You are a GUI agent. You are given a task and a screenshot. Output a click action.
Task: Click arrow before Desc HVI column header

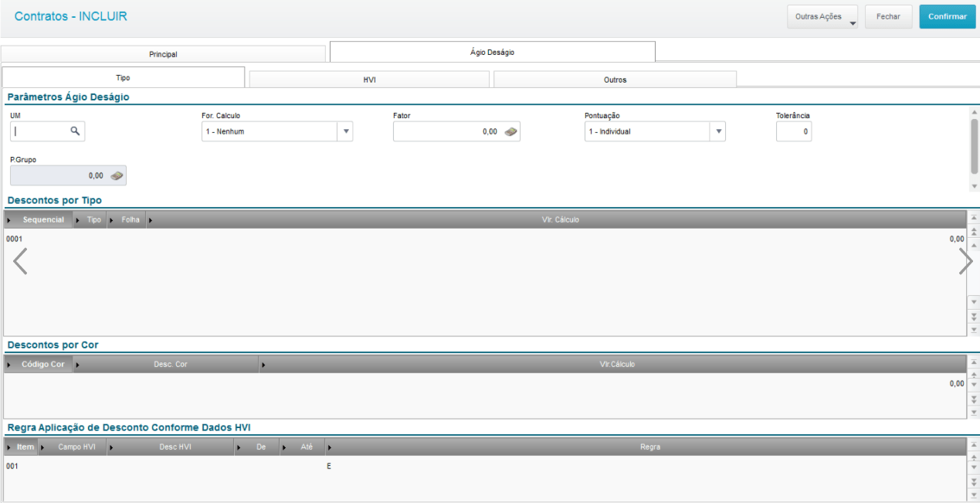[111, 447]
